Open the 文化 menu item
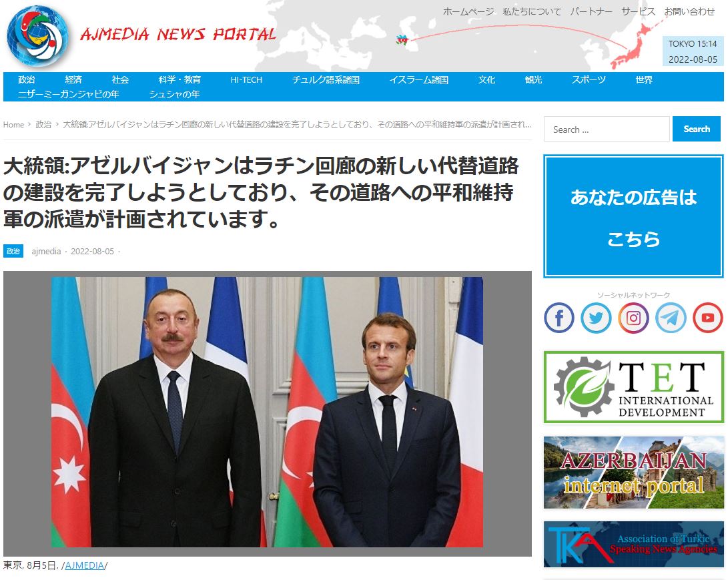This screenshot has width=728, height=580. (486, 80)
